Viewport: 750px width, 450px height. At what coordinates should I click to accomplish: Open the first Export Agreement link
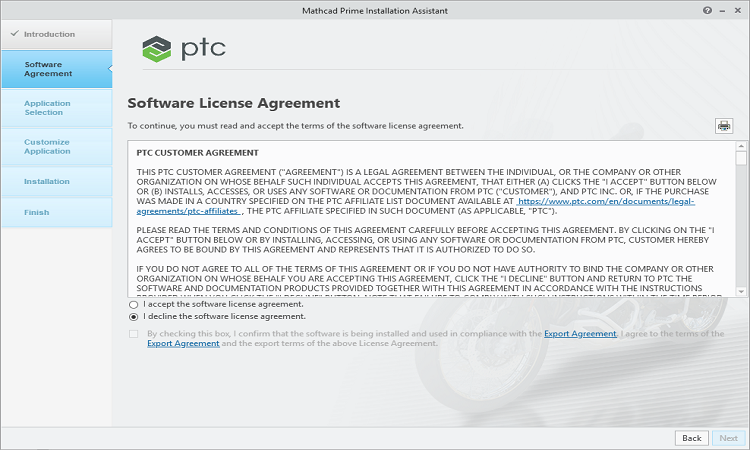click(580, 334)
